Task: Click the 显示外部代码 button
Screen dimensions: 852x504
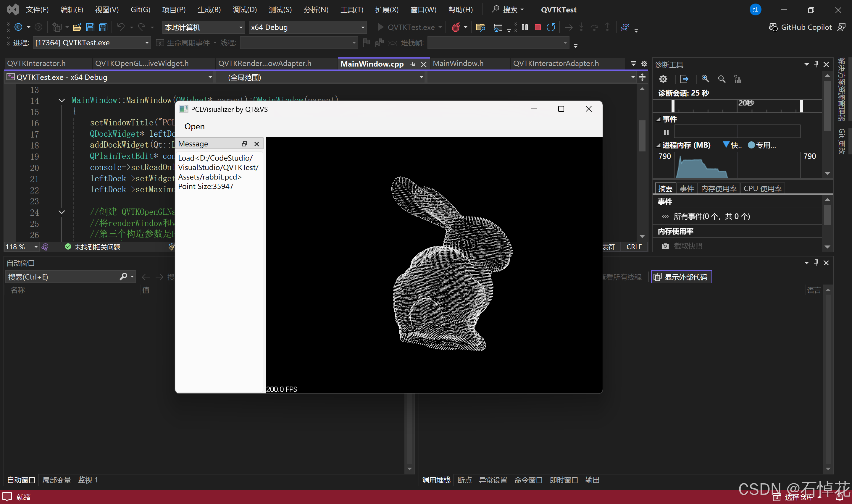Action: 681,277
